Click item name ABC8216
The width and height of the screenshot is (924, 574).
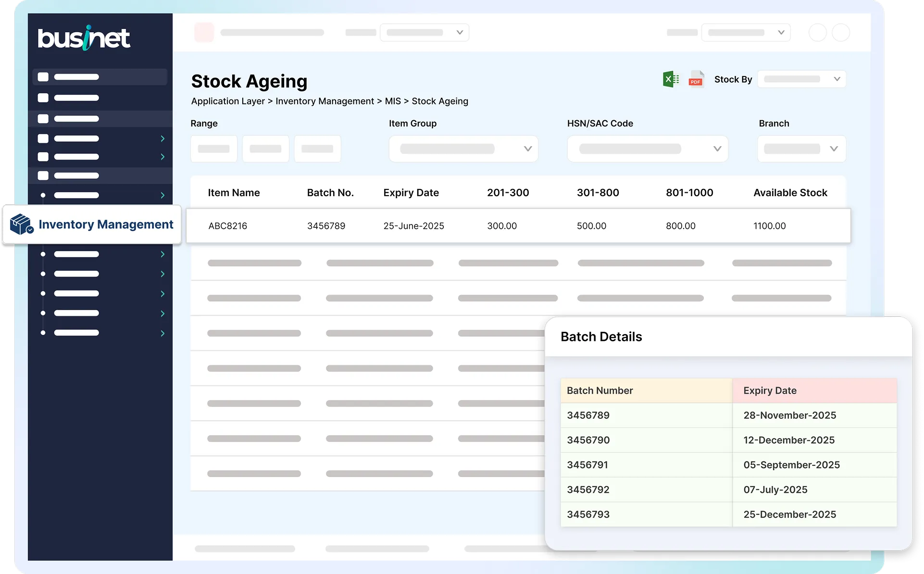click(227, 226)
